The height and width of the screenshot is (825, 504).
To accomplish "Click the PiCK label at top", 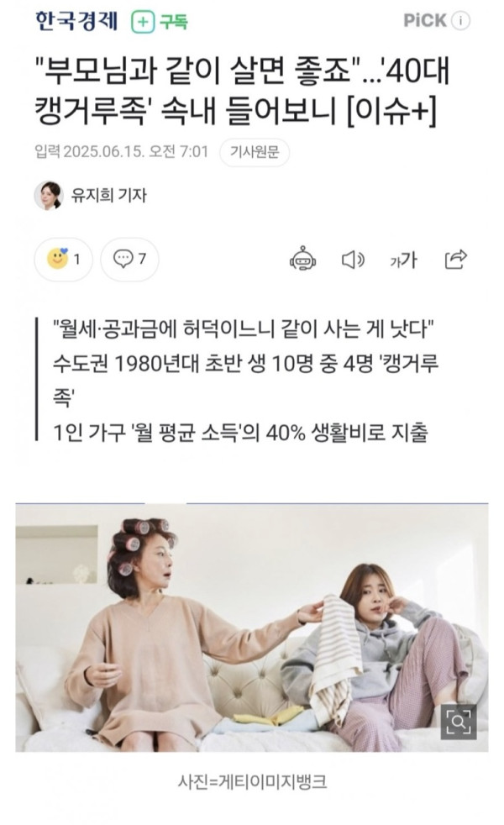I will coord(425,20).
